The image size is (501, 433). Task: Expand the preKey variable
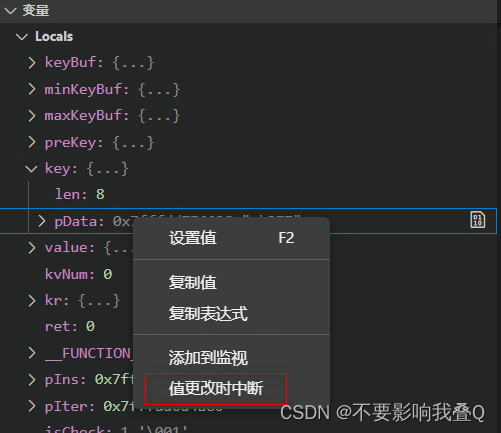32,142
